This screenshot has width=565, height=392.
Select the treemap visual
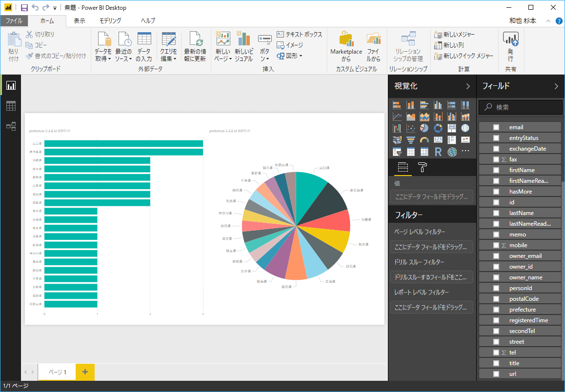pos(451,128)
